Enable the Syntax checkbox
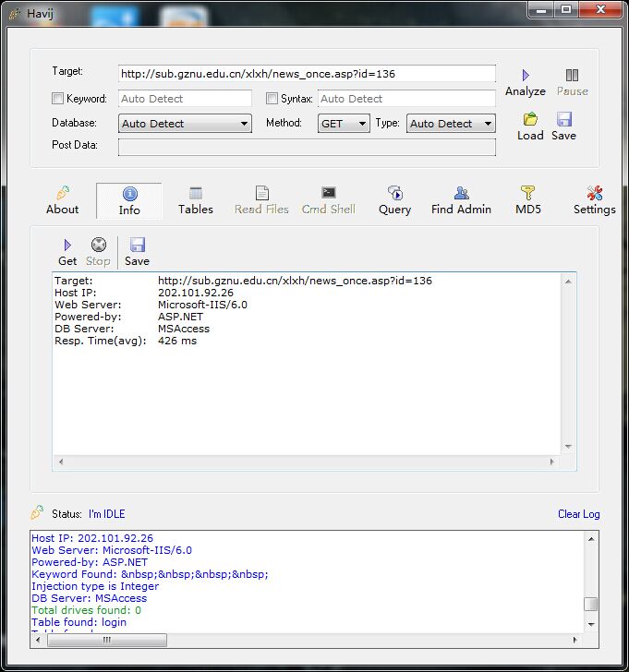The width and height of the screenshot is (629, 672). [x=272, y=99]
